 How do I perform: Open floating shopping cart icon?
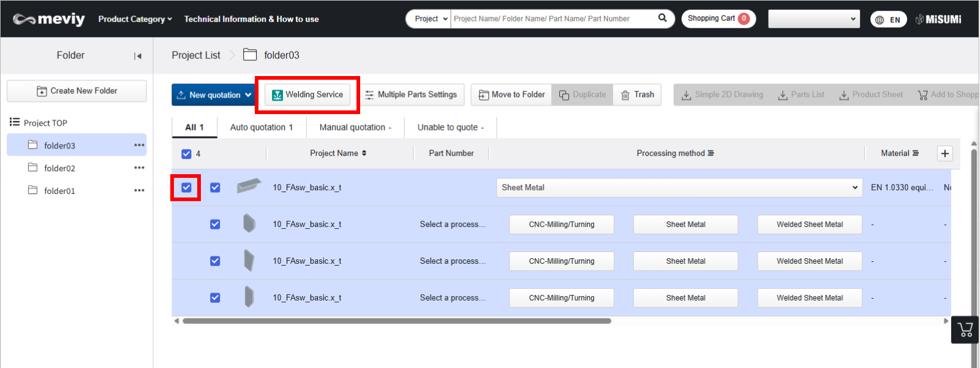965,329
